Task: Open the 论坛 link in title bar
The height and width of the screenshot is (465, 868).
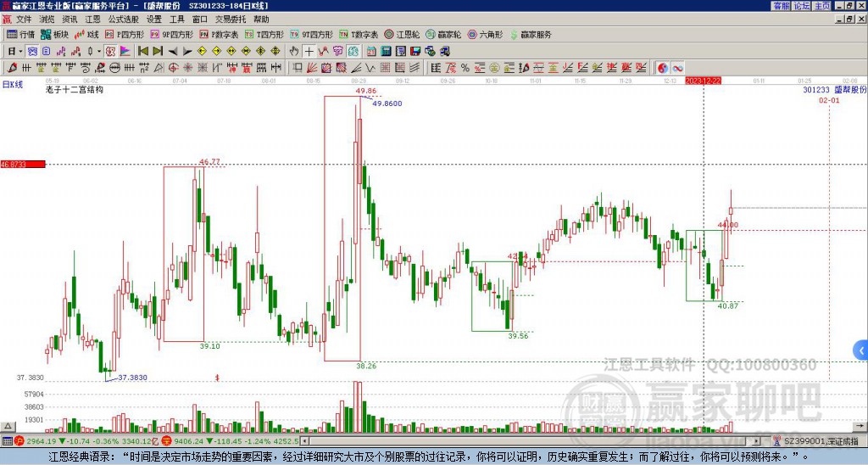Action: point(801,6)
